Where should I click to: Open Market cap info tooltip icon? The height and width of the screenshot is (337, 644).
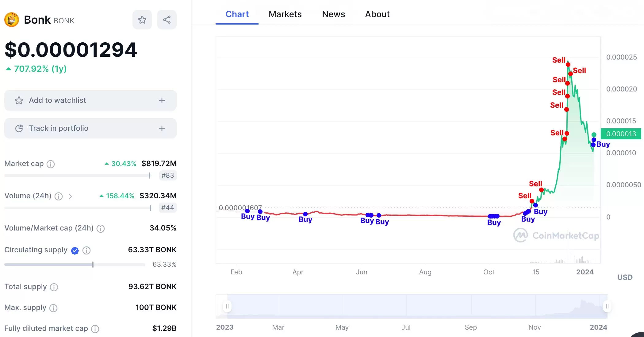51,164
